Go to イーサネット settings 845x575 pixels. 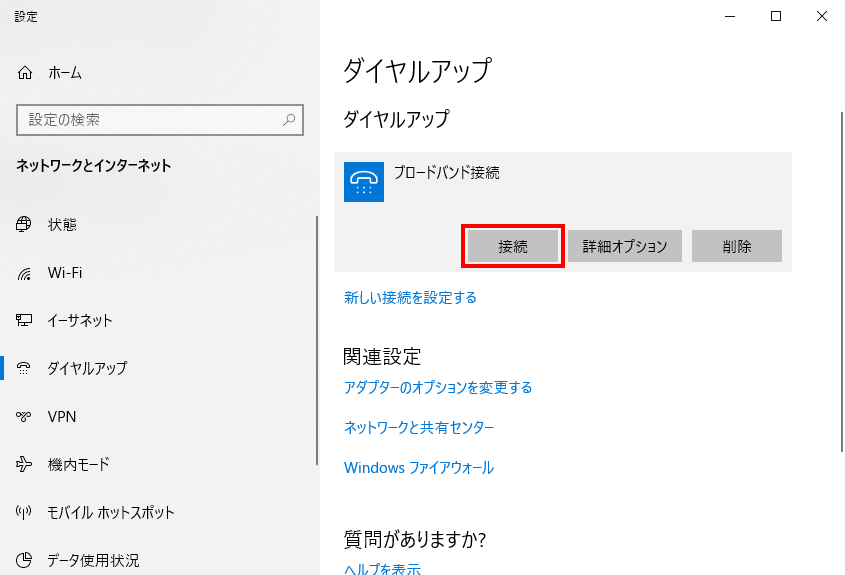[x=80, y=321]
